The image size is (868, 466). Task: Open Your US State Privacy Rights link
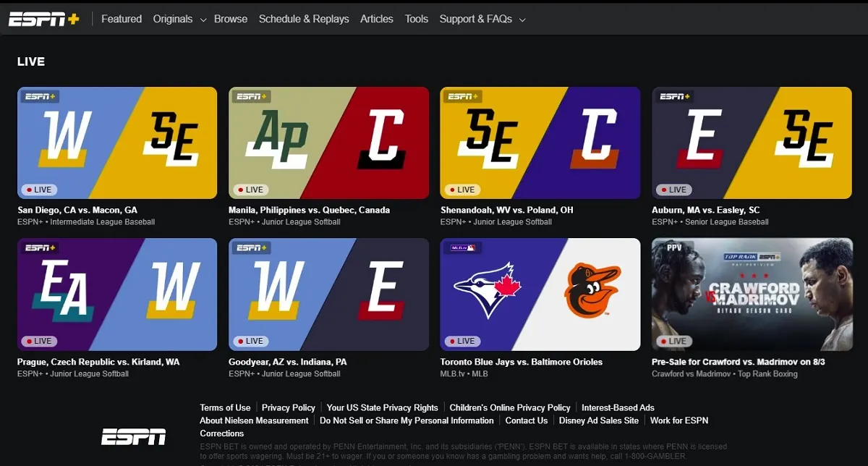pyautogui.click(x=383, y=408)
